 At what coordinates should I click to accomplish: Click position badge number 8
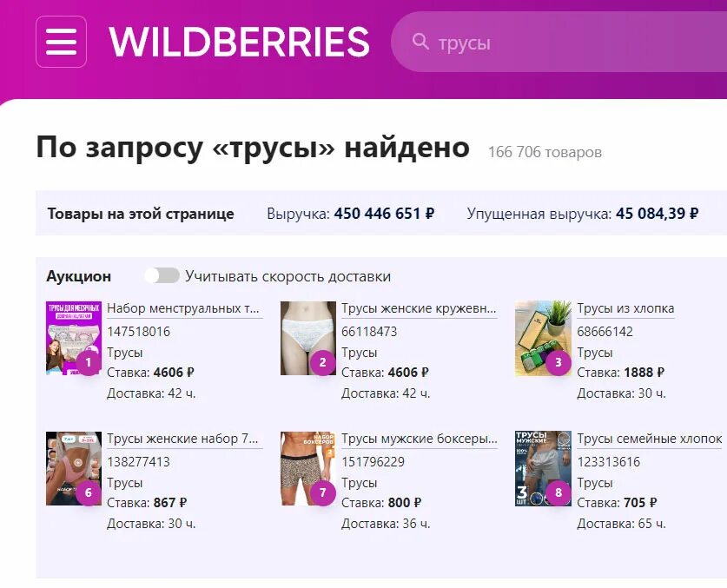coord(558,492)
